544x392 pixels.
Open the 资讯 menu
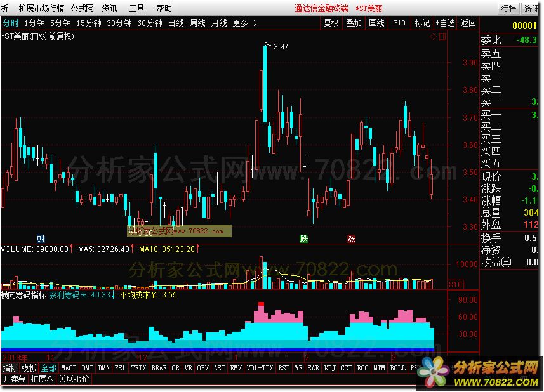tap(110, 8)
